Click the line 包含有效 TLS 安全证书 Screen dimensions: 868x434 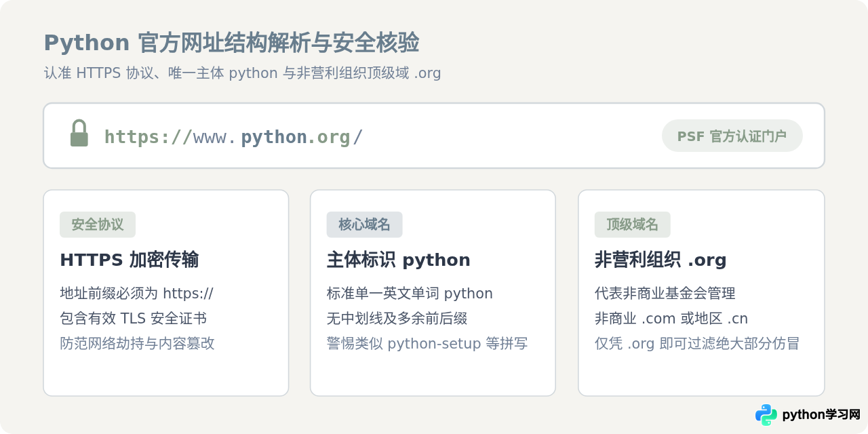[x=134, y=318]
